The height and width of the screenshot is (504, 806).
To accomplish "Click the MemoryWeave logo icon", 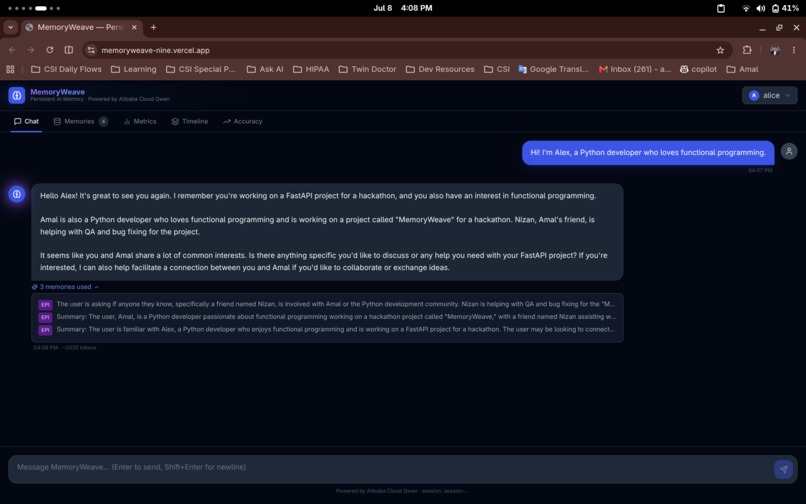I will [16, 95].
